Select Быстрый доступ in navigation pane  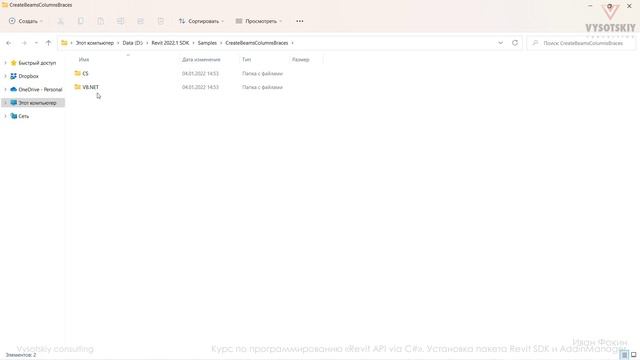pos(37,63)
